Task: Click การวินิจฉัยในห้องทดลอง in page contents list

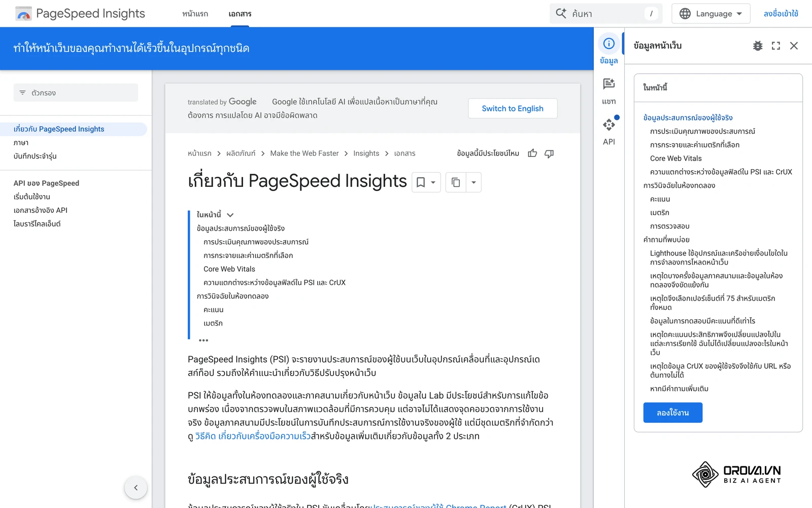Action: pyautogui.click(x=232, y=296)
